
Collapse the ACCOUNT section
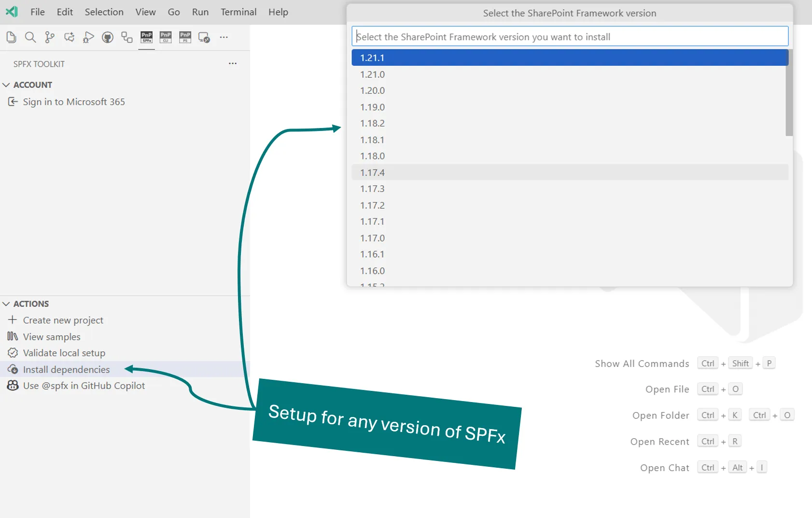click(x=6, y=85)
